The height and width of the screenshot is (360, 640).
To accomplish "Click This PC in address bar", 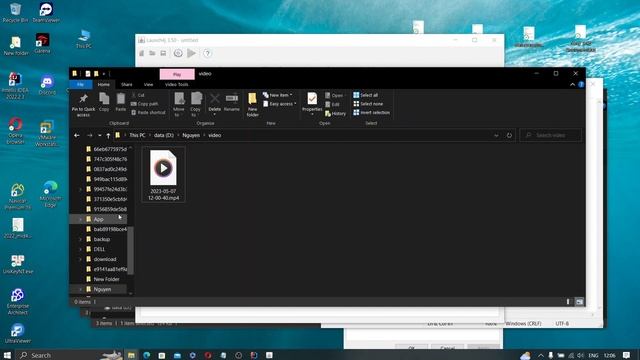I will coord(137,135).
